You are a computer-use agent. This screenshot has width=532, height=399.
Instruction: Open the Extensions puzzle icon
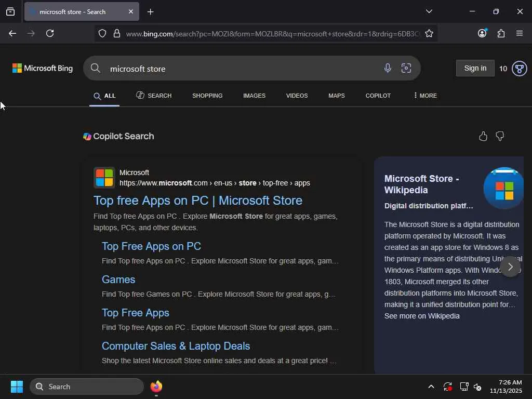click(x=501, y=33)
